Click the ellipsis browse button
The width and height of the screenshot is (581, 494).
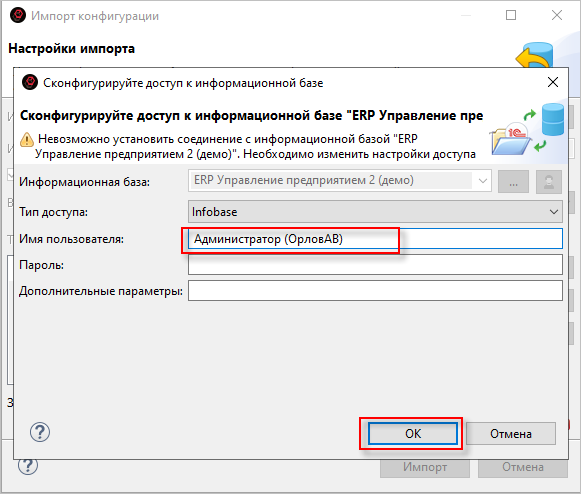tap(513, 182)
